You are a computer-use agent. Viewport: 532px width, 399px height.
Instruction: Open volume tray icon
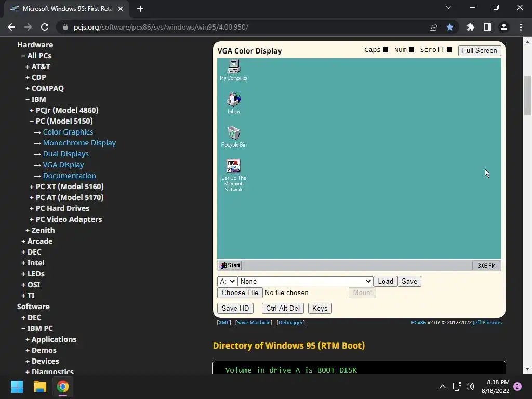pos(470,387)
